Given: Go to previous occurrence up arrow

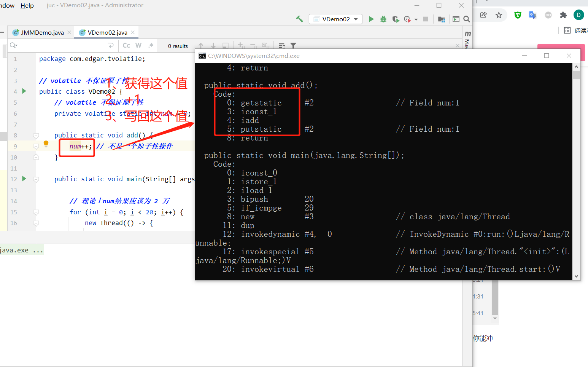Looking at the screenshot, I should (x=201, y=46).
